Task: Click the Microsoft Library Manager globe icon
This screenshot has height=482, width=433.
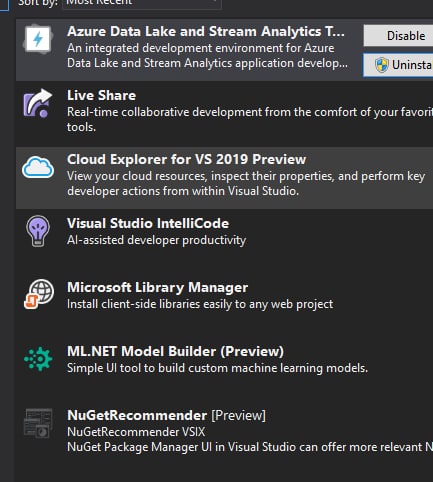Action: (x=39, y=294)
